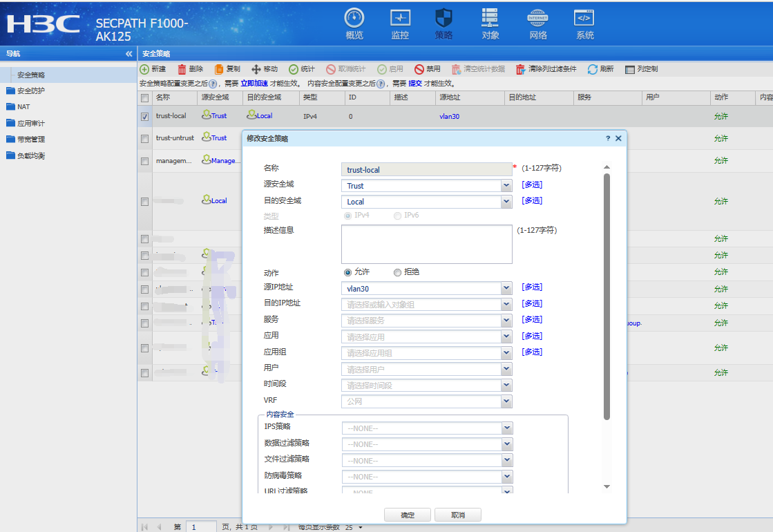Open the 系统 system icon
The image size is (773, 532).
pos(584,19)
